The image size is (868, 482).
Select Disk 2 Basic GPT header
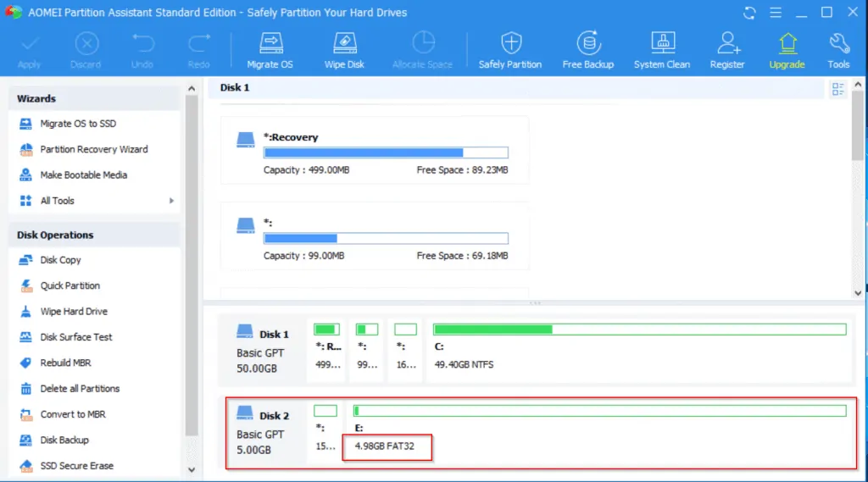coord(263,430)
